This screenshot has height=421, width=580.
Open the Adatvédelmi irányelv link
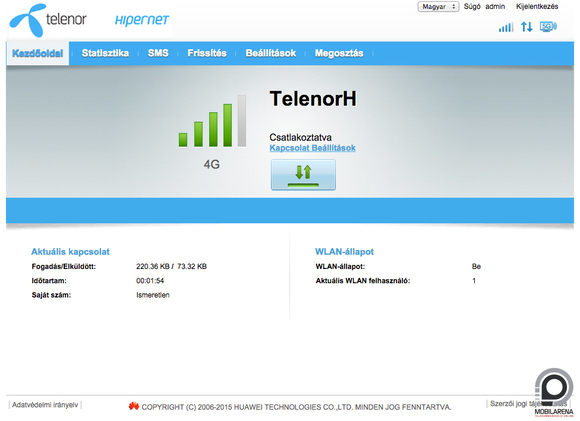[x=45, y=405]
